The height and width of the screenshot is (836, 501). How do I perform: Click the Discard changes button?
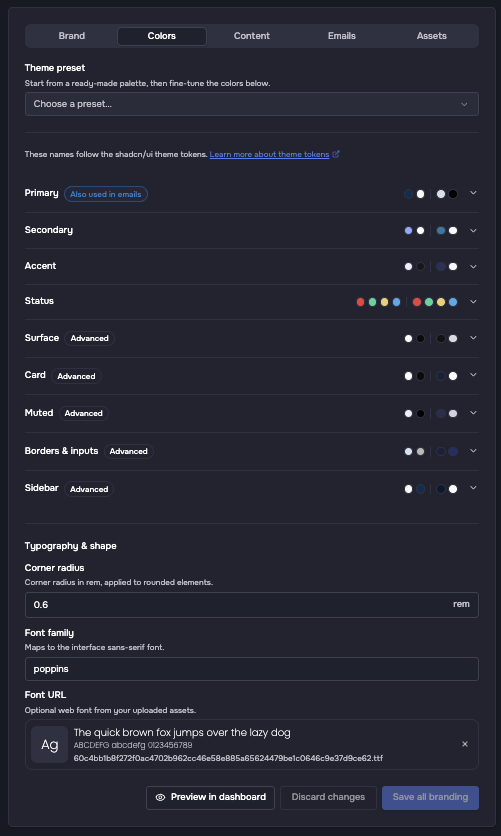coord(328,798)
